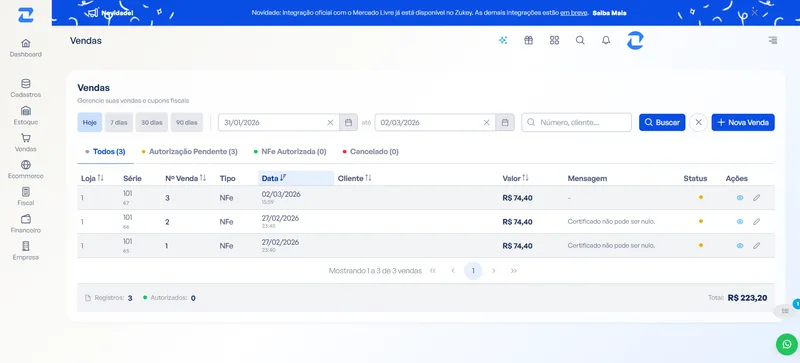Click the Número, cliente search field

[577, 123]
